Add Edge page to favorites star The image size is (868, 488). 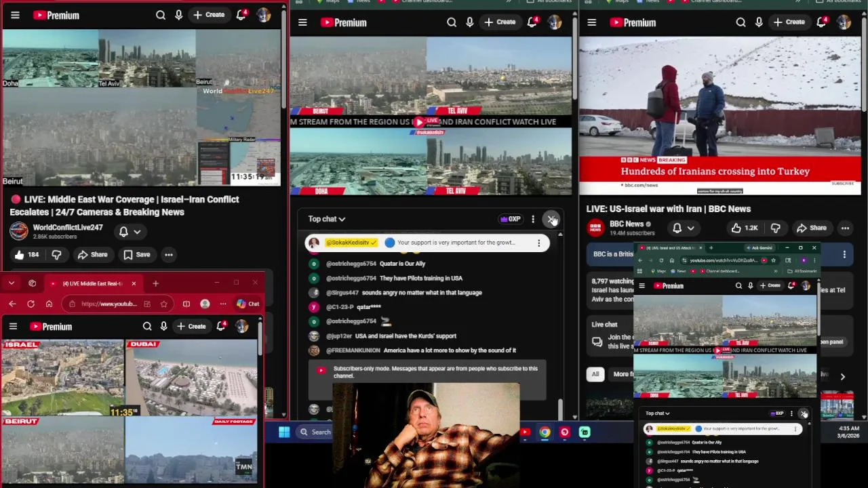point(163,304)
